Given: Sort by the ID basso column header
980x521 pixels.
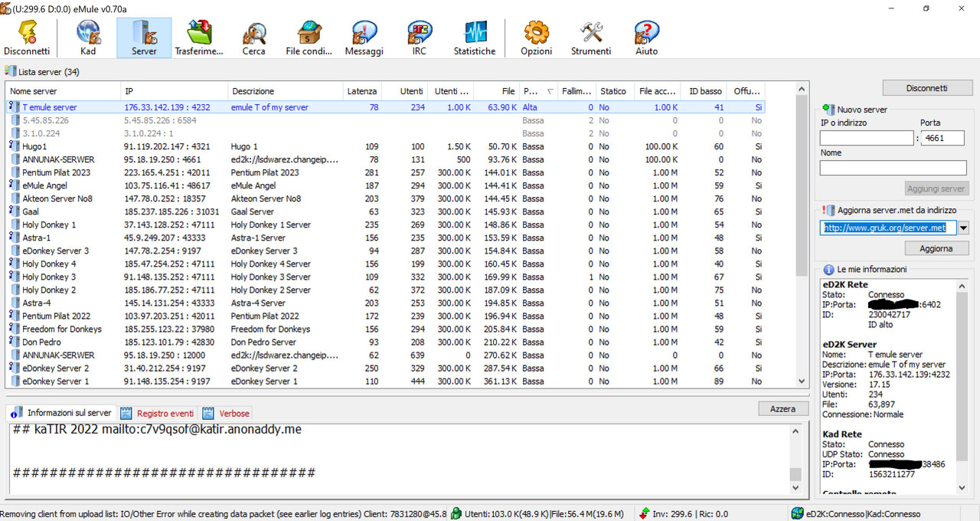Looking at the screenshot, I should tap(703, 91).
